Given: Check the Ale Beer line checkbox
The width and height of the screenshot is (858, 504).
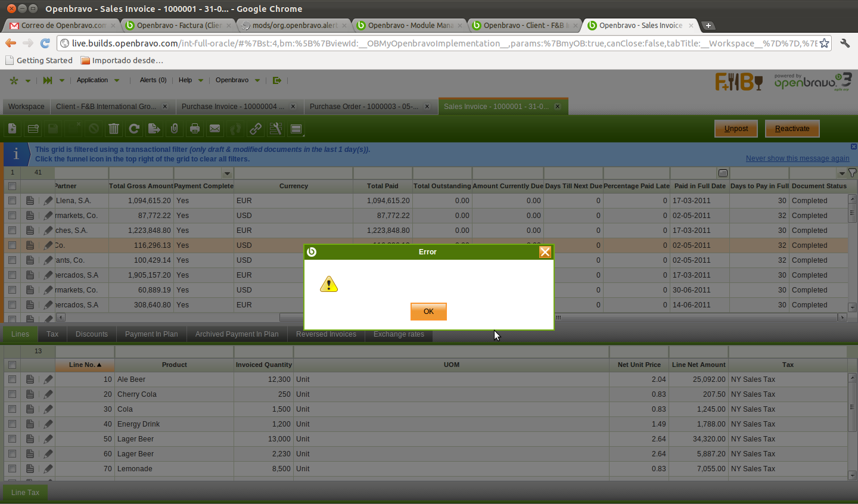Looking at the screenshot, I should (12, 379).
